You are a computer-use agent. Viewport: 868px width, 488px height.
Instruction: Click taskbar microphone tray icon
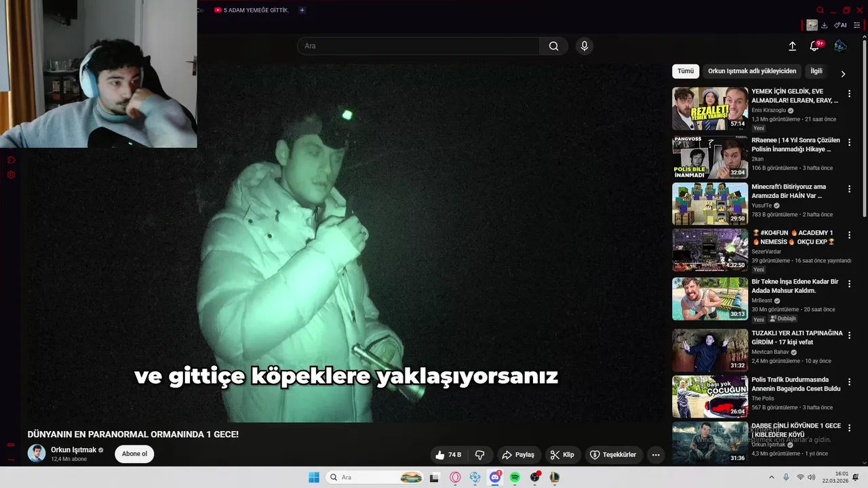786,477
